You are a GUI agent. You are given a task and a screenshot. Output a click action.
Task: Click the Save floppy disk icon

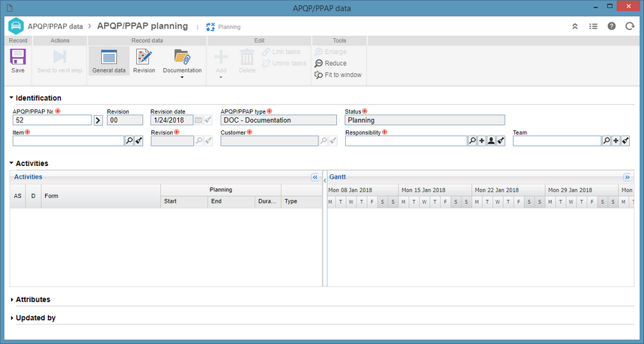pyautogui.click(x=18, y=57)
